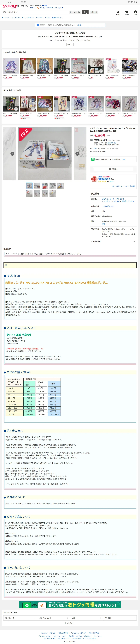Click the ヘルプ・お問い合わせ footer link
Screen dimensions: 140x644
[x=90, y=639]
